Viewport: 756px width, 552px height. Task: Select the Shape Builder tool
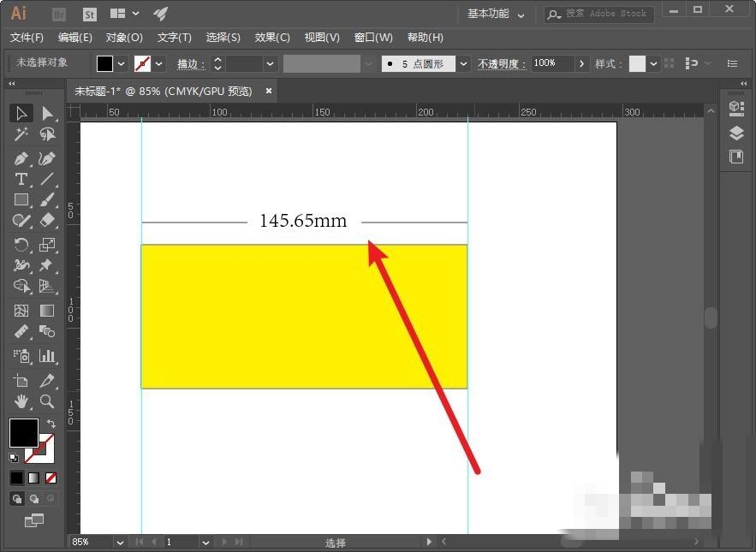pos(21,286)
